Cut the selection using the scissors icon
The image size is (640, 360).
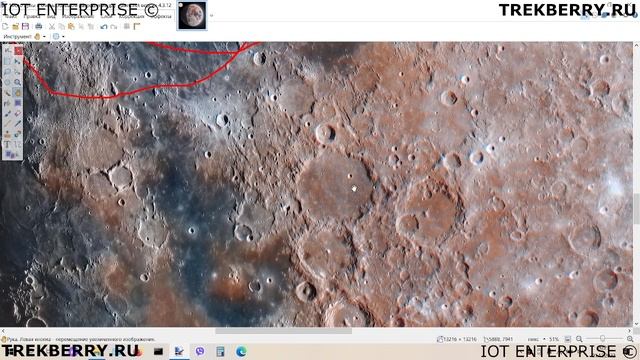(x=52, y=27)
